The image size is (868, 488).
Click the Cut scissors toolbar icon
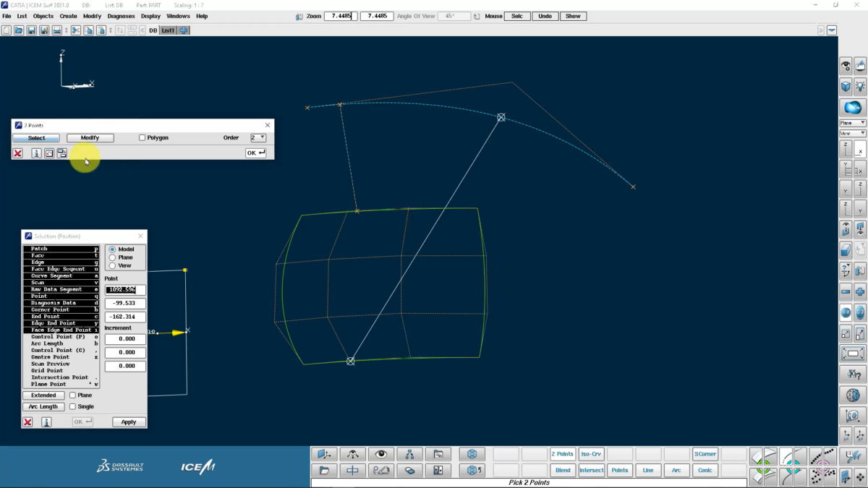[76, 30]
